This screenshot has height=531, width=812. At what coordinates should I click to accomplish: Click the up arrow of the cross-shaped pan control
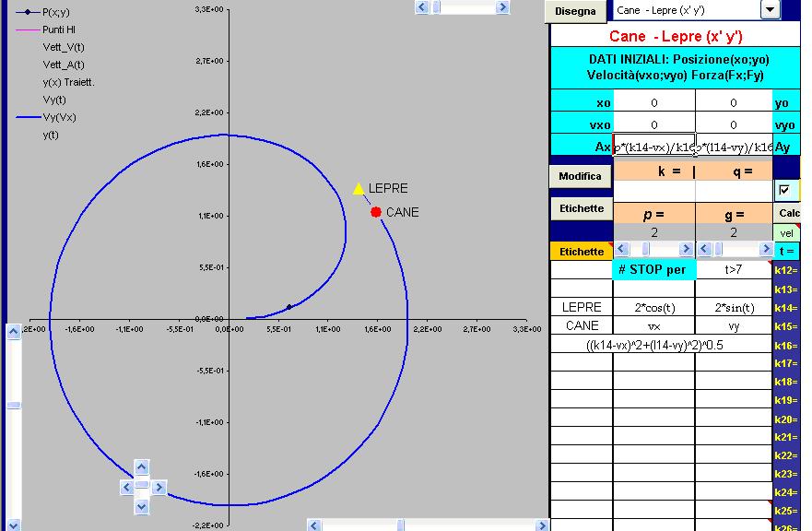tap(141, 467)
